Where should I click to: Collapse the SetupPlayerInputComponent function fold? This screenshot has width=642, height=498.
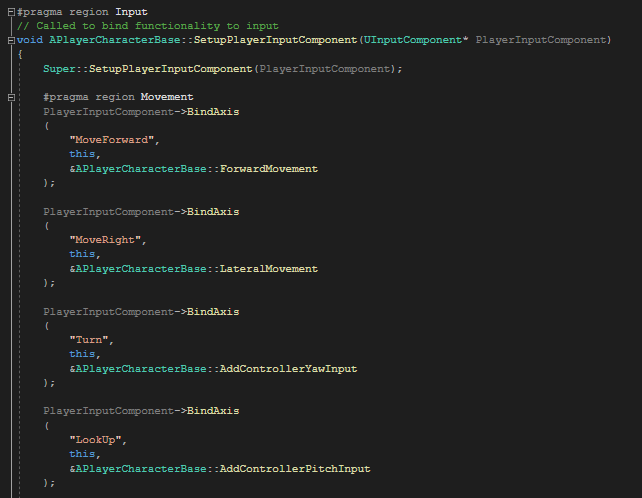10,40
